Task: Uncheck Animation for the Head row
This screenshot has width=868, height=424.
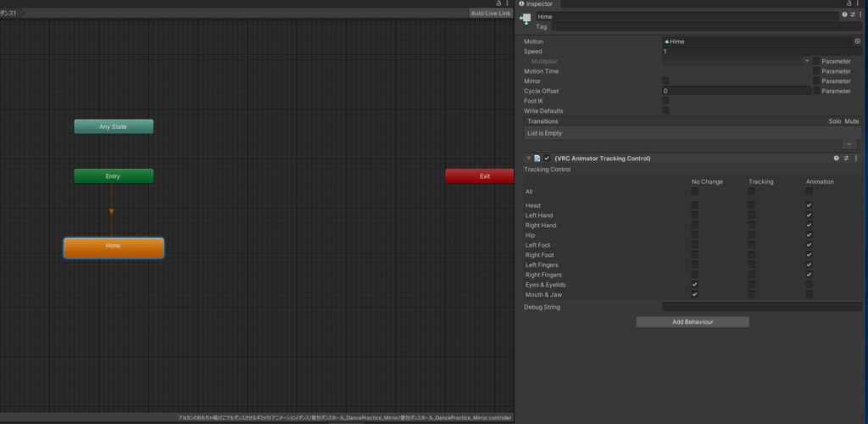Action: pos(809,205)
